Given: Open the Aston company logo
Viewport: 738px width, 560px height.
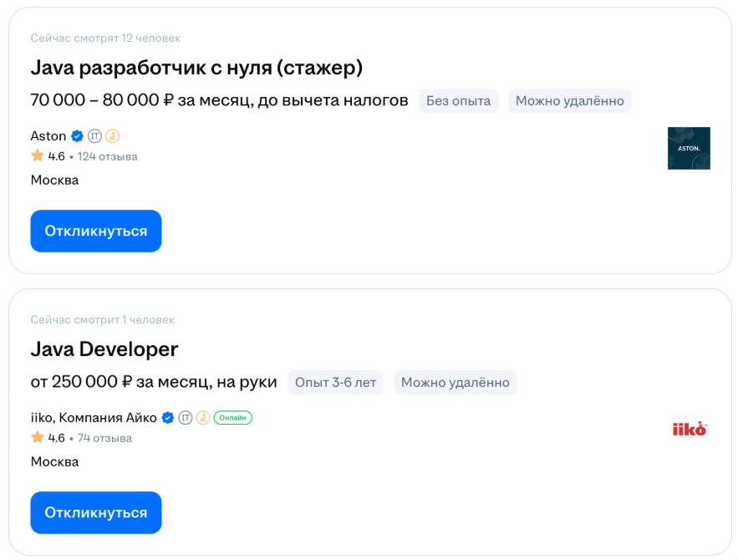Looking at the screenshot, I should click(688, 148).
